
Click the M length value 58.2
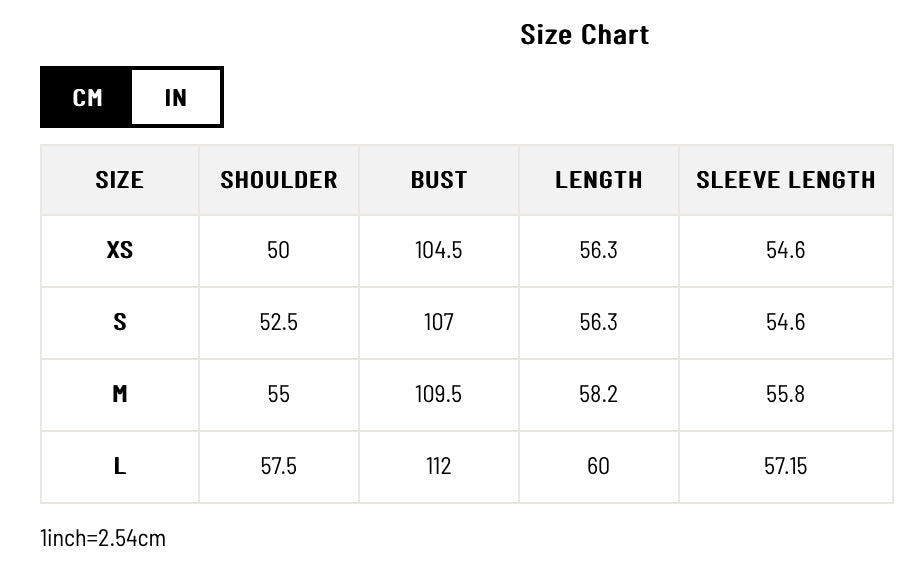pos(599,394)
